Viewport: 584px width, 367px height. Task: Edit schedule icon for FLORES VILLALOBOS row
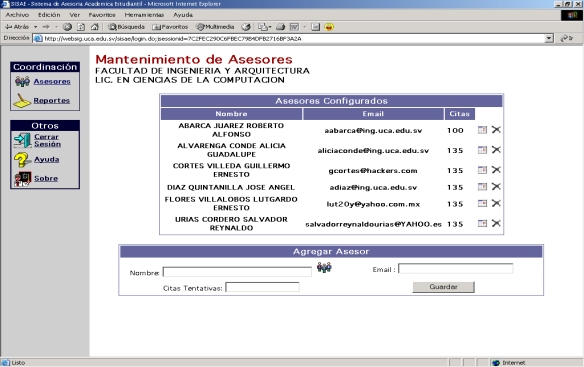482,203
